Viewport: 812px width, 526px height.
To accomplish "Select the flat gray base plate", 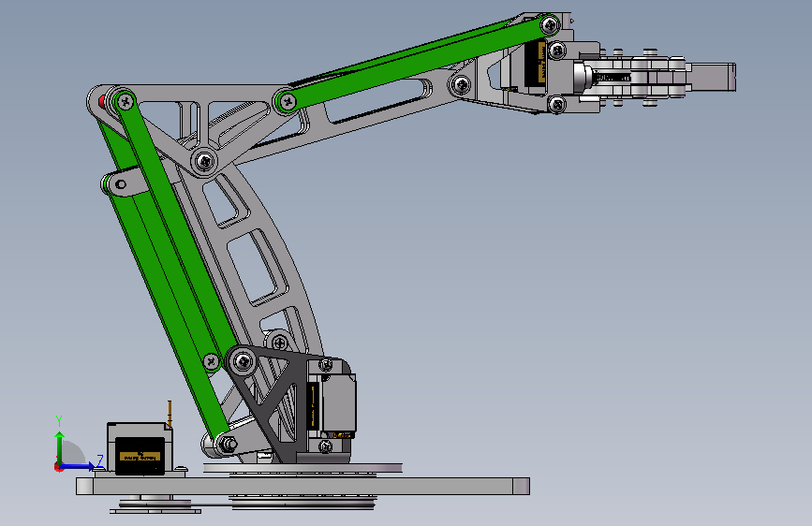I will pyautogui.click(x=303, y=486).
